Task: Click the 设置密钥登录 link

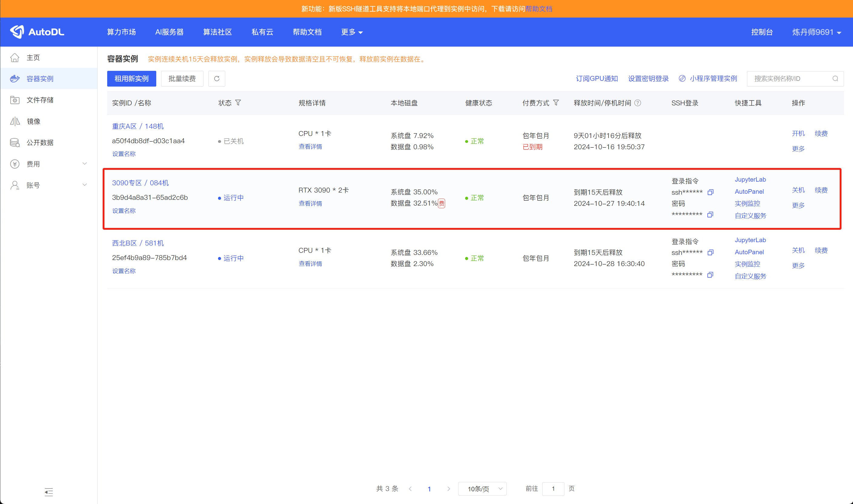Action: point(648,78)
